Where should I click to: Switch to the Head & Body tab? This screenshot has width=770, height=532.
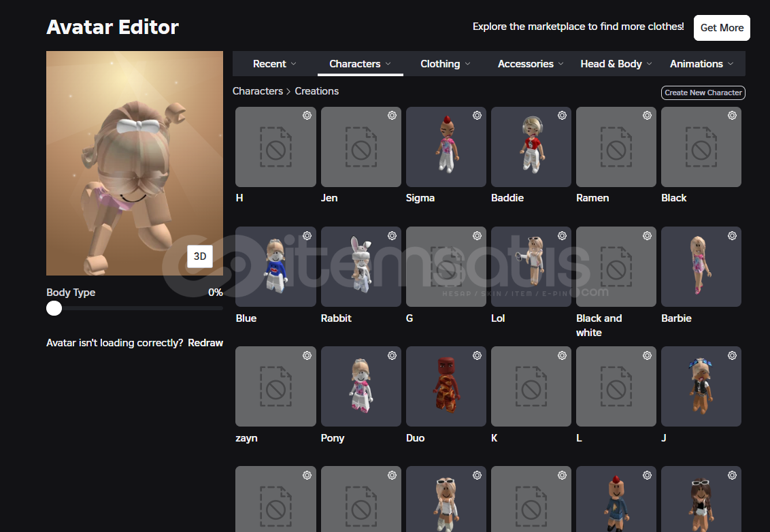tap(616, 64)
